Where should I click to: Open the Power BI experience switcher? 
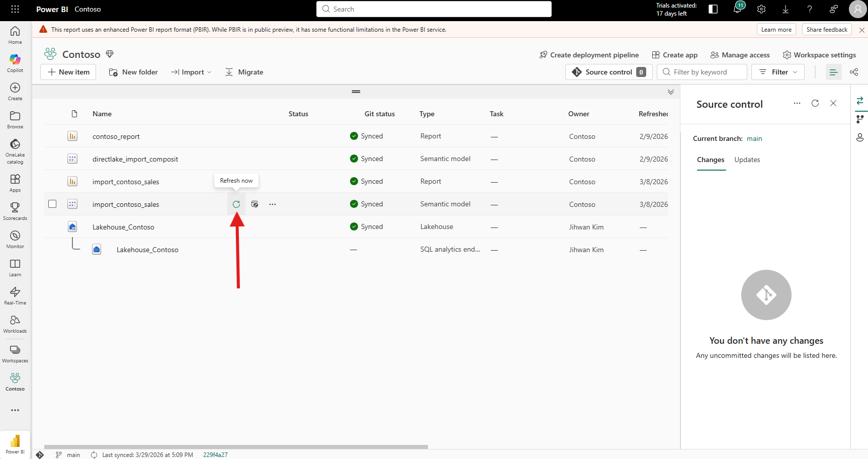(x=15, y=444)
